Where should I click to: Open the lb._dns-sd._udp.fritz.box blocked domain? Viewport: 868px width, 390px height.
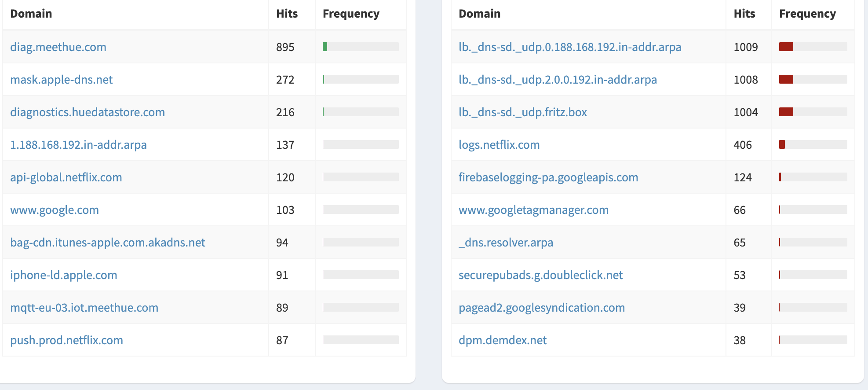point(522,112)
